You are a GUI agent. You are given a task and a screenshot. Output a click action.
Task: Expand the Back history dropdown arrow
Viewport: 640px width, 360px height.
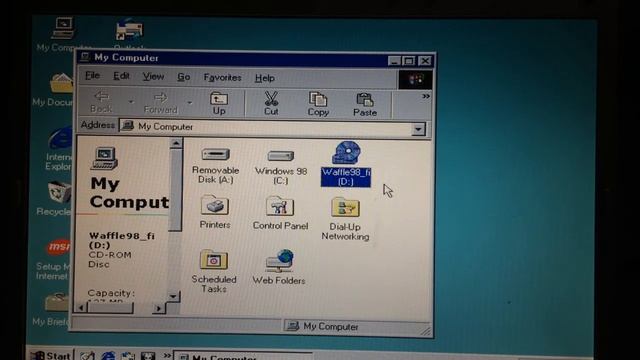(131, 102)
